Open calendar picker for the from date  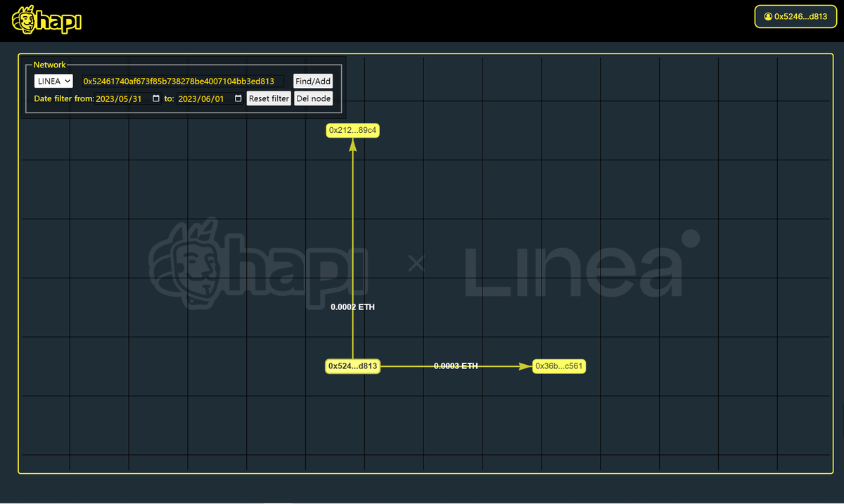click(x=156, y=99)
